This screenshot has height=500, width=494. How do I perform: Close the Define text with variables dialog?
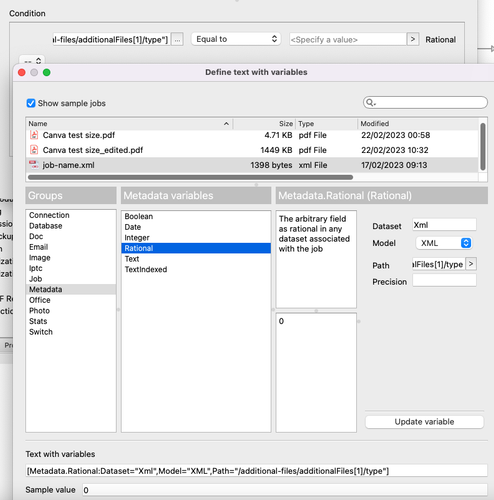tap(22, 72)
